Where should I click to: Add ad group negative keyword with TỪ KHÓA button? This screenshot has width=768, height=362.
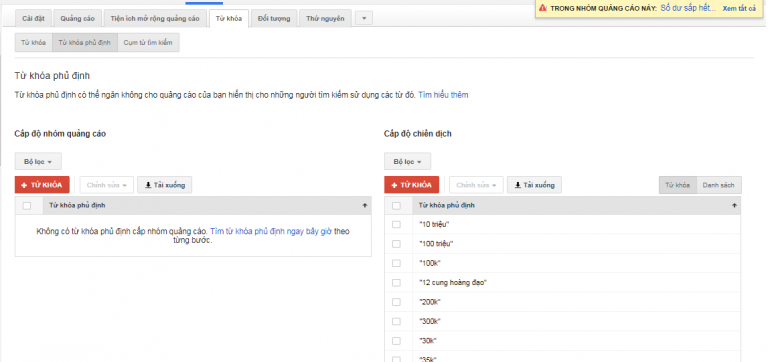pyautogui.click(x=42, y=185)
